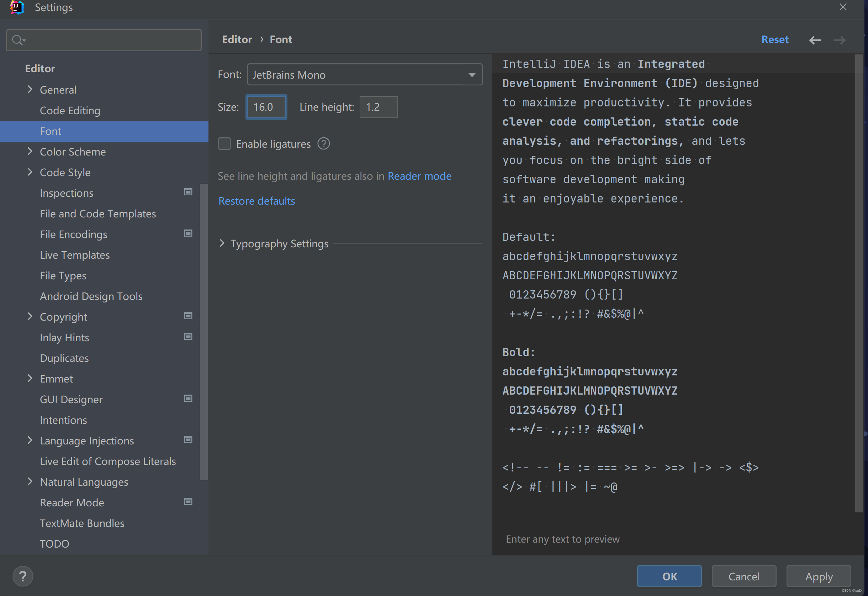Click the forward arrow navigation icon
The height and width of the screenshot is (596, 868).
pyautogui.click(x=840, y=40)
